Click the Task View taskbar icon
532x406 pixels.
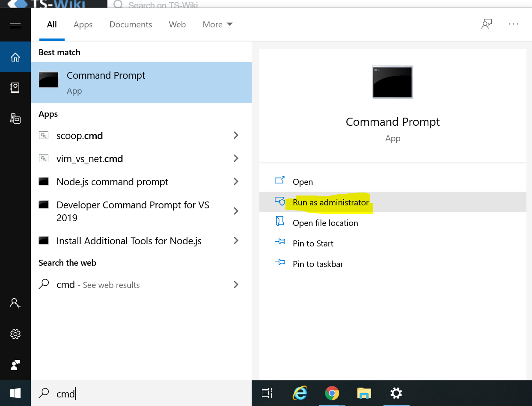[267, 393]
